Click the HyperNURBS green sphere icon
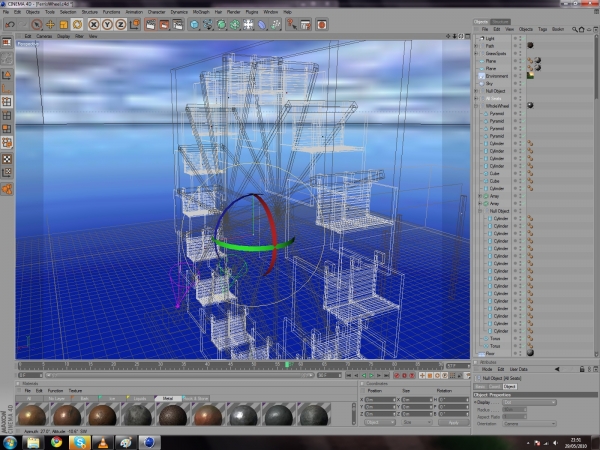The width and height of the screenshot is (600, 450). tap(221, 25)
